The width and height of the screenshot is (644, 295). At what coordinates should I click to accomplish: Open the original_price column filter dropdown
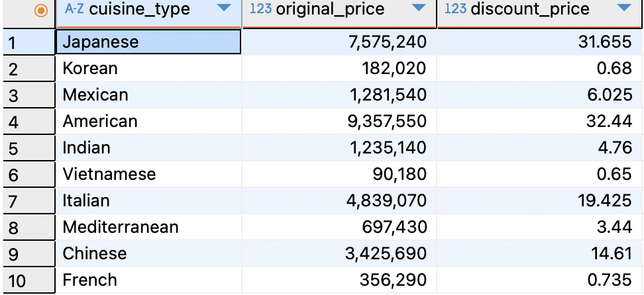[419, 8]
